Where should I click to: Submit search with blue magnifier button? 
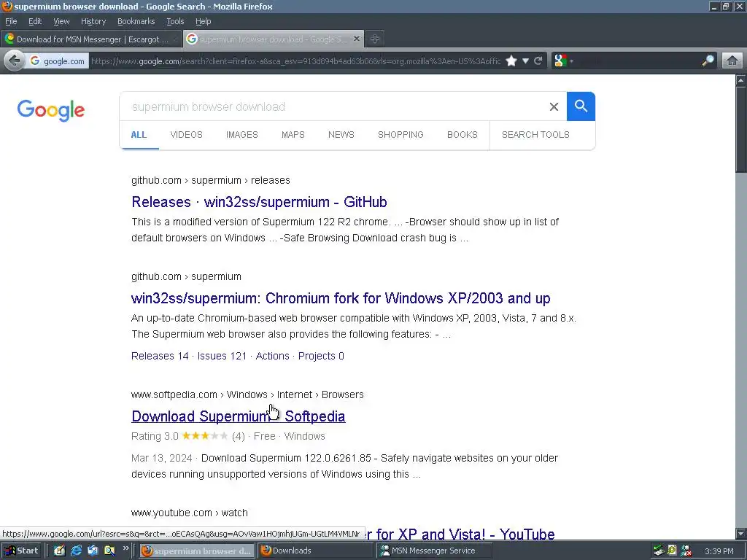(x=581, y=106)
